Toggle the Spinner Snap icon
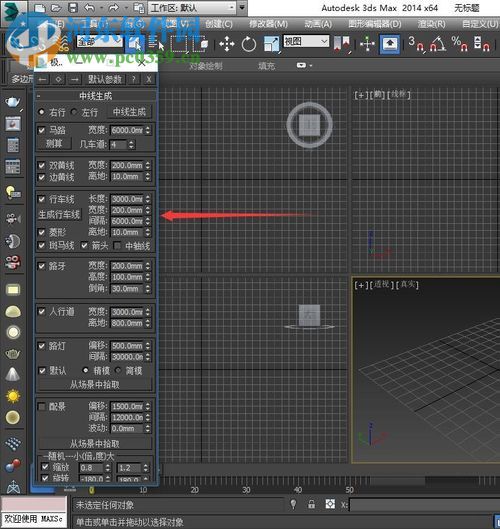This screenshot has height=529, width=500. pos(481,44)
